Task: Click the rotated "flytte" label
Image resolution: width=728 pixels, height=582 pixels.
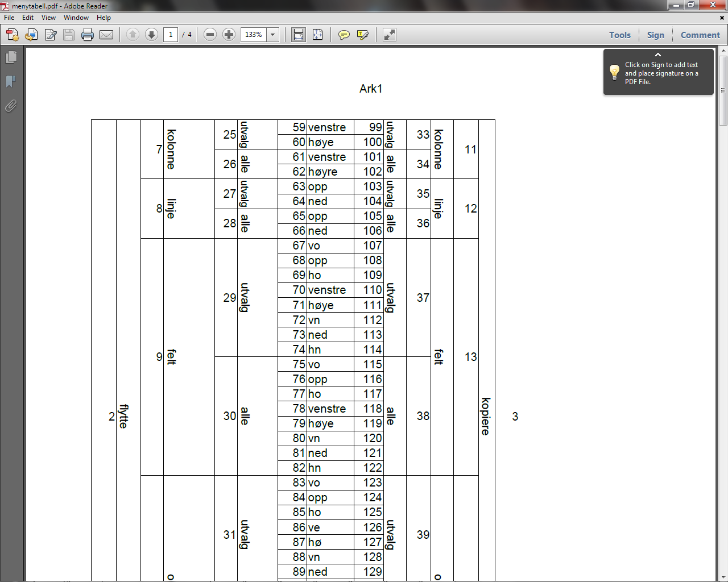Action: coord(123,416)
